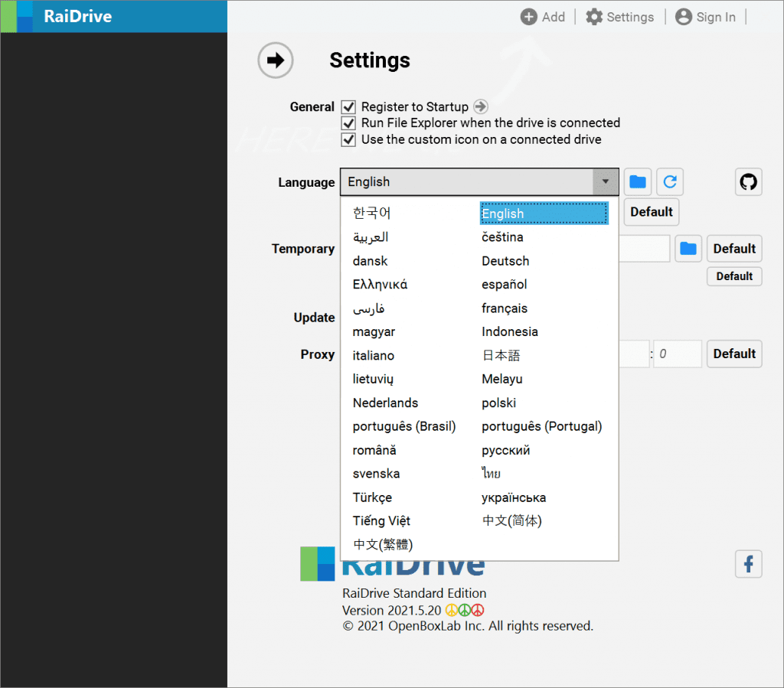Click the Default button next to Proxy

click(x=733, y=354)
